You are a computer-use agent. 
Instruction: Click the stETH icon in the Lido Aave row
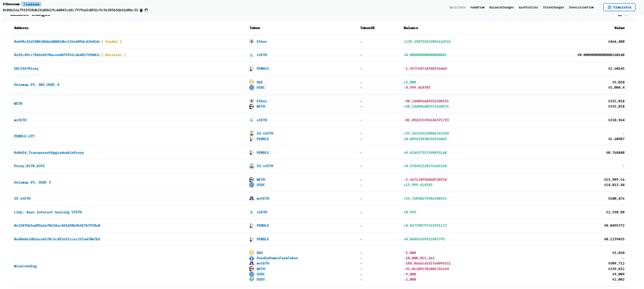252,212
